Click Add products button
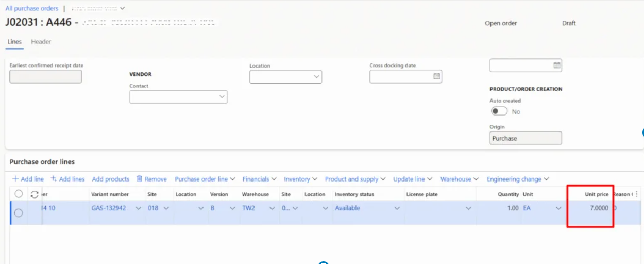644x264 pixels. 111,179
